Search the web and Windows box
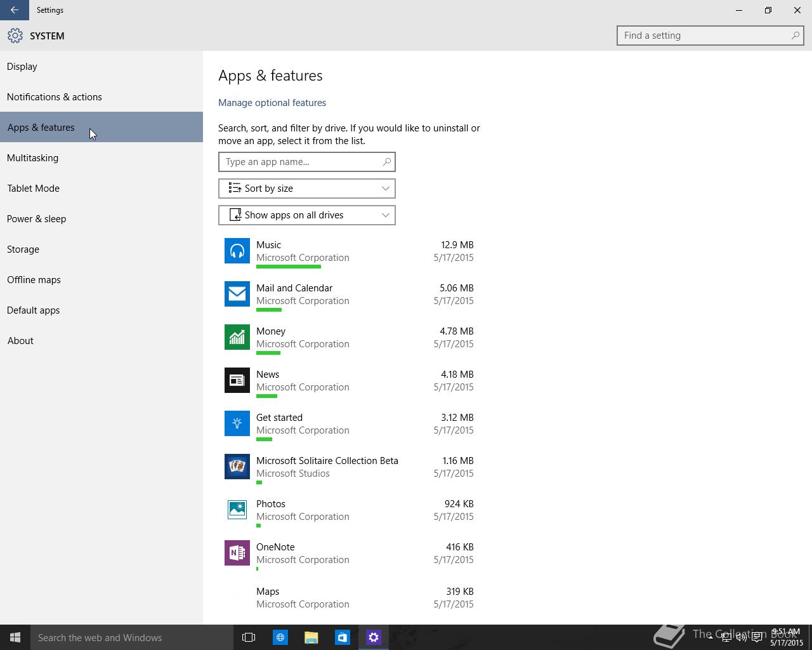This screenshot has height=650, width=812. click(131, 637)
